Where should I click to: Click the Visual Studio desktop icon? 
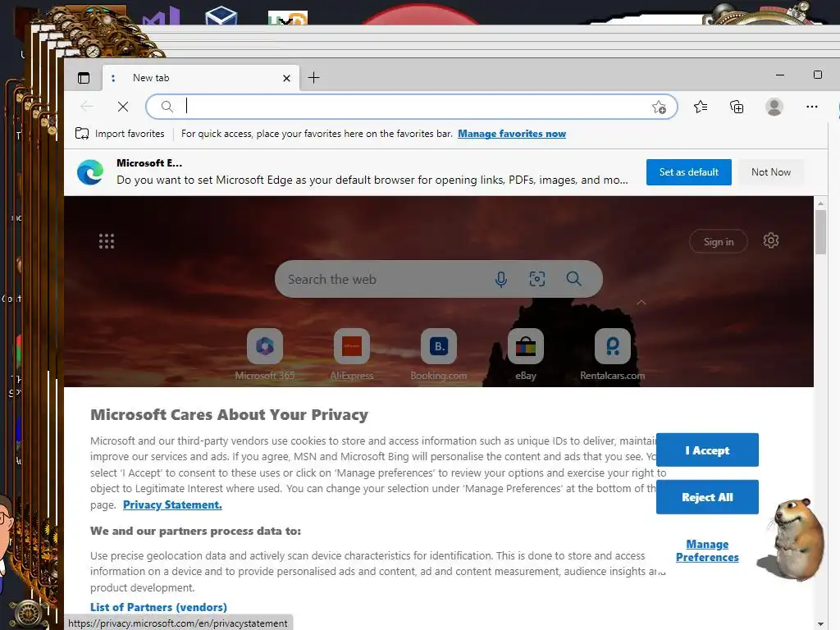pyautogui.click(x=162, y=17)
